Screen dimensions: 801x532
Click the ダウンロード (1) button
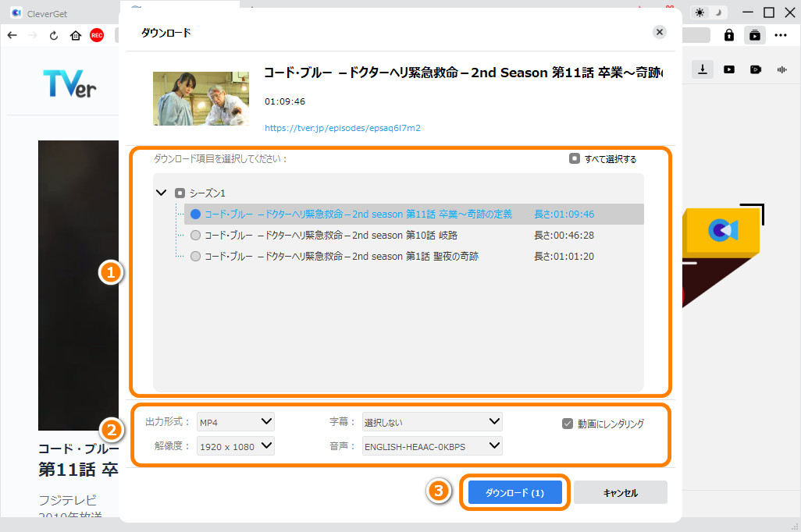[514, 492]
